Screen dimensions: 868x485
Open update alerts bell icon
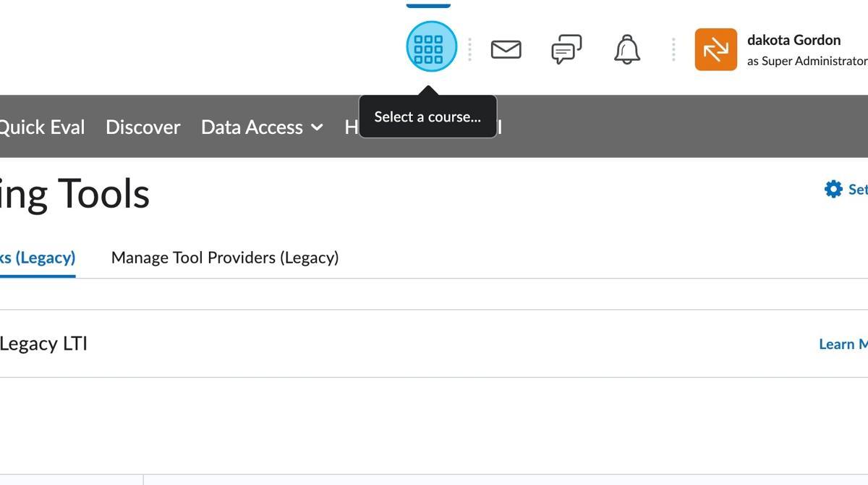pyautogui.click(x=627, y=50)
